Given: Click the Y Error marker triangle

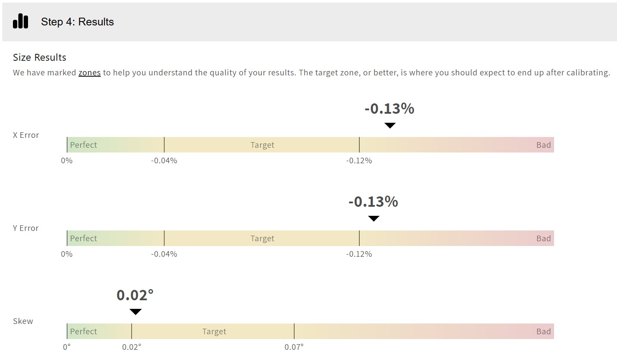Looking at the screenshot, I should pos(374,218).
